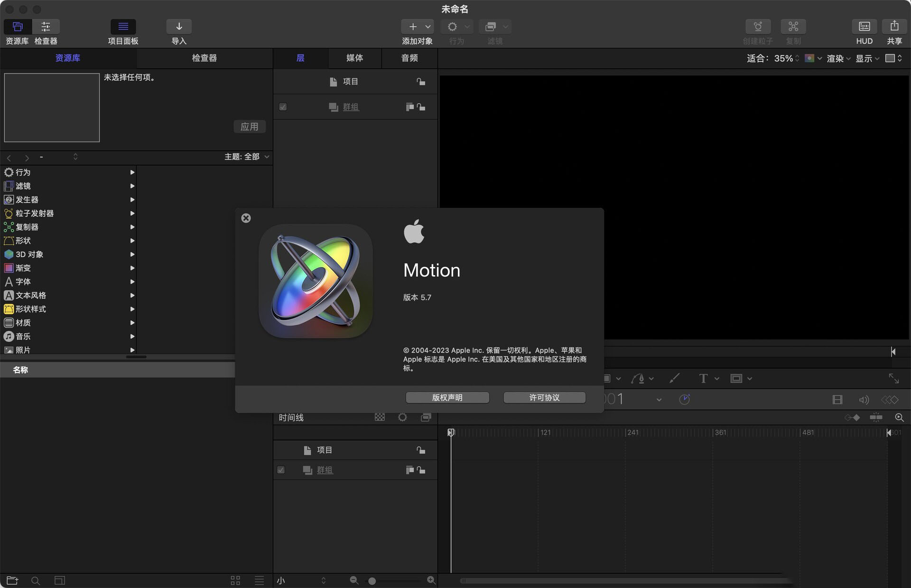Click the timing display clock icon
This screenshot has height=588, width=911.
(x=684, y=400)
